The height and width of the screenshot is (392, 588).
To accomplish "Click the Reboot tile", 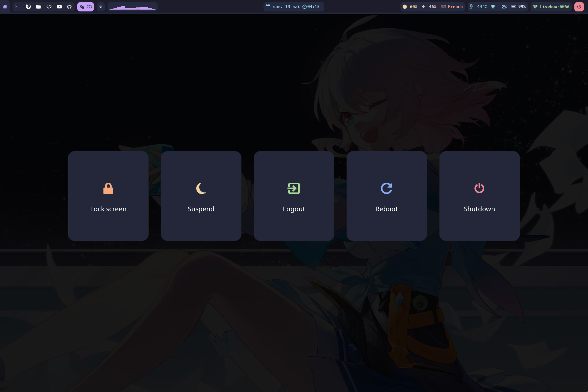I will (386, 196).
